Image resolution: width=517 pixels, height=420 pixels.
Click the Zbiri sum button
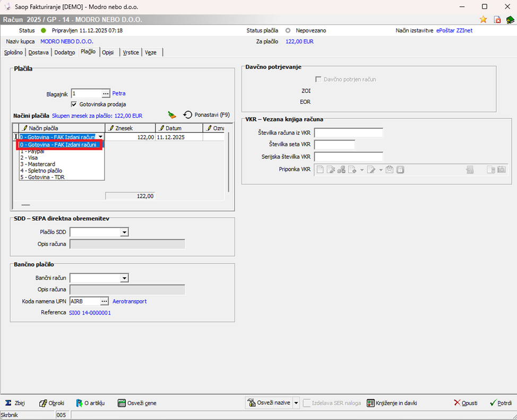[15, 403]
